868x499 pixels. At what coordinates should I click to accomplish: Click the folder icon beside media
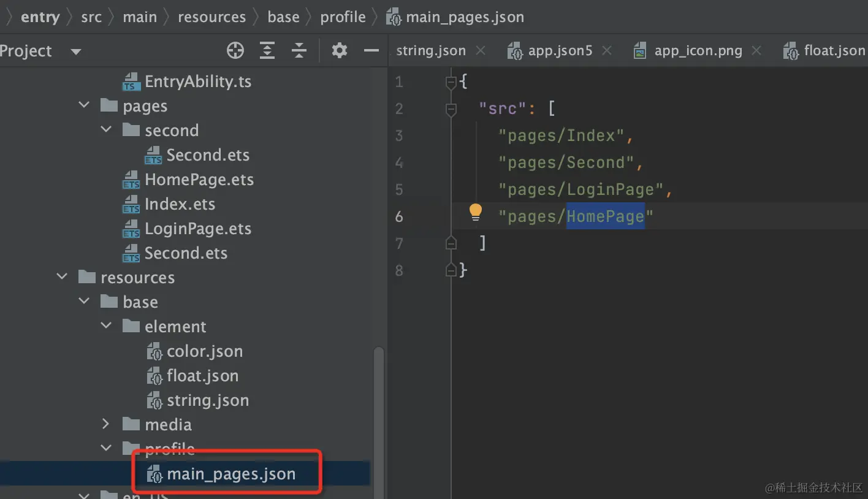pos(131,424)
